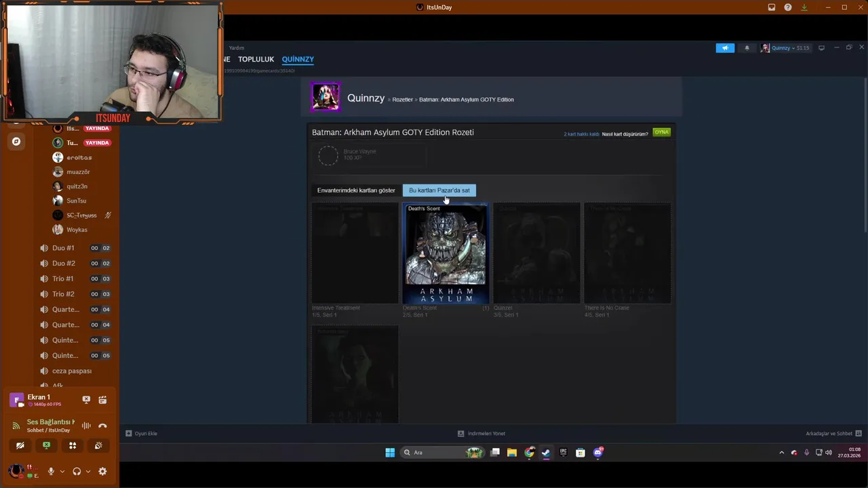The height and width of the screenshot is (488, 868).
Task: Open Task View in taskbar
Action: (x=495, y=452)
